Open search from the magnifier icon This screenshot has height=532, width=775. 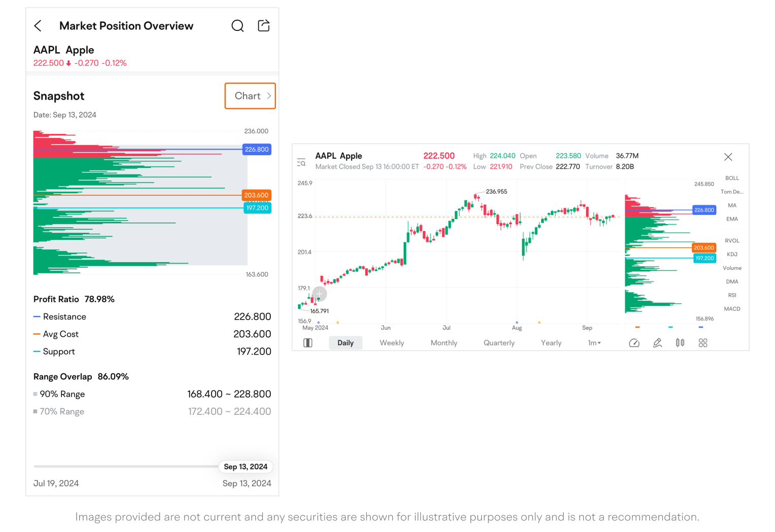237,26
